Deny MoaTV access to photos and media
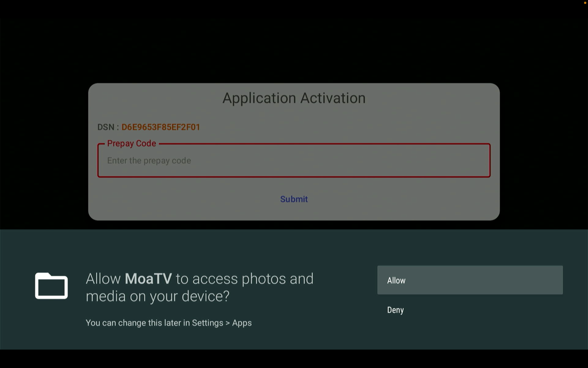 point(470,310)
